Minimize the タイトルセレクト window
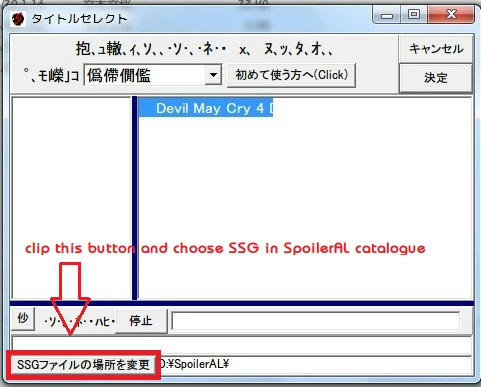Viewport: 481px width, 387px height. (x=387, y=15)
